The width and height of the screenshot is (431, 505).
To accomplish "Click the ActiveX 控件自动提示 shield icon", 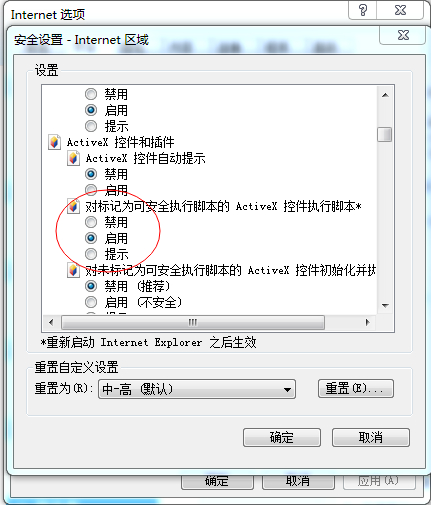I will click(73, 158).
